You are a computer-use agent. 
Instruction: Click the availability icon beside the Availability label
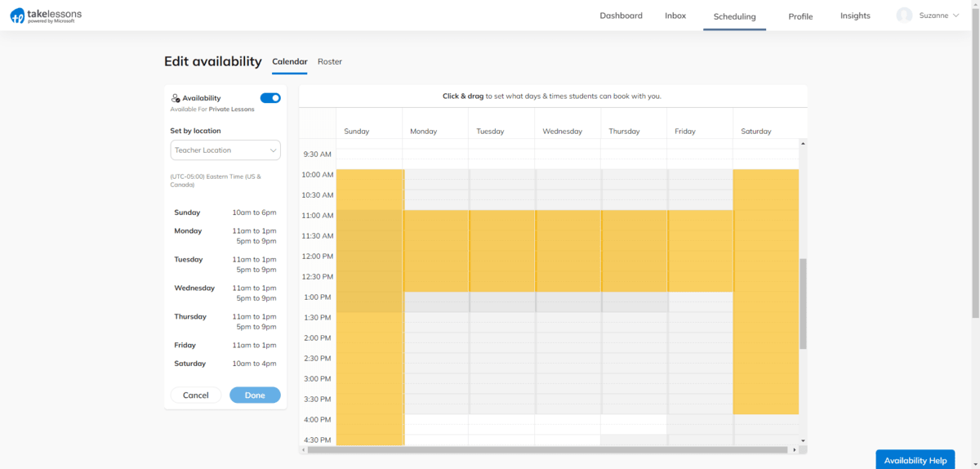point(176,98)
